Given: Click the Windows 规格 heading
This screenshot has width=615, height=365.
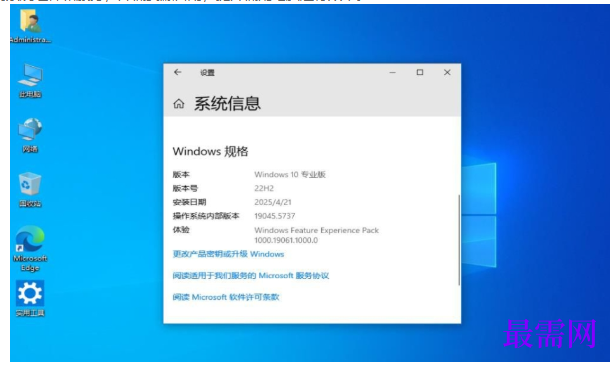Looking at the screenshot, I should coord(211,151).
